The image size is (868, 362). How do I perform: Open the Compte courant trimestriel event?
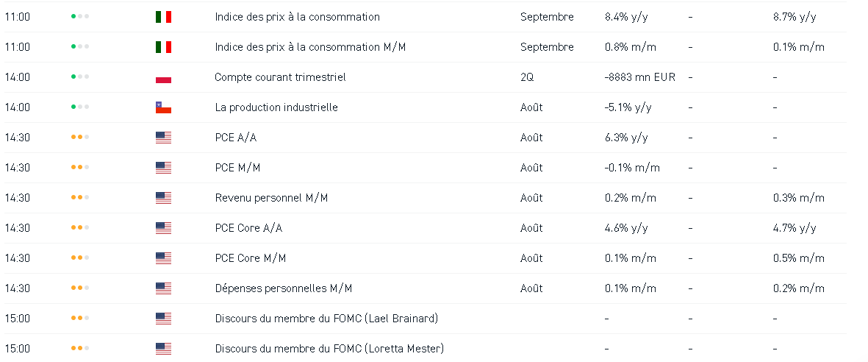pyautogui.click(x=280, y=77)
